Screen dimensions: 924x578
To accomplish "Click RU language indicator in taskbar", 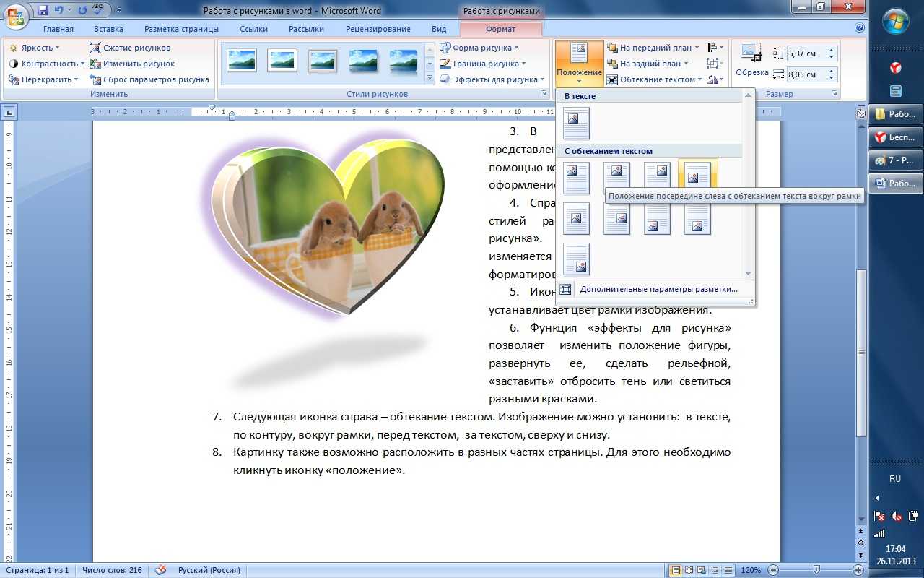I will click(895, 478).
